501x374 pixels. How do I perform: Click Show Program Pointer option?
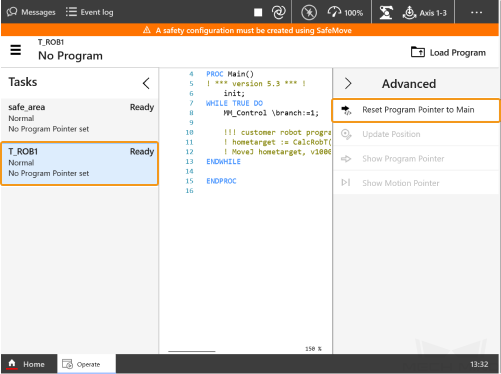click(416, 159)
